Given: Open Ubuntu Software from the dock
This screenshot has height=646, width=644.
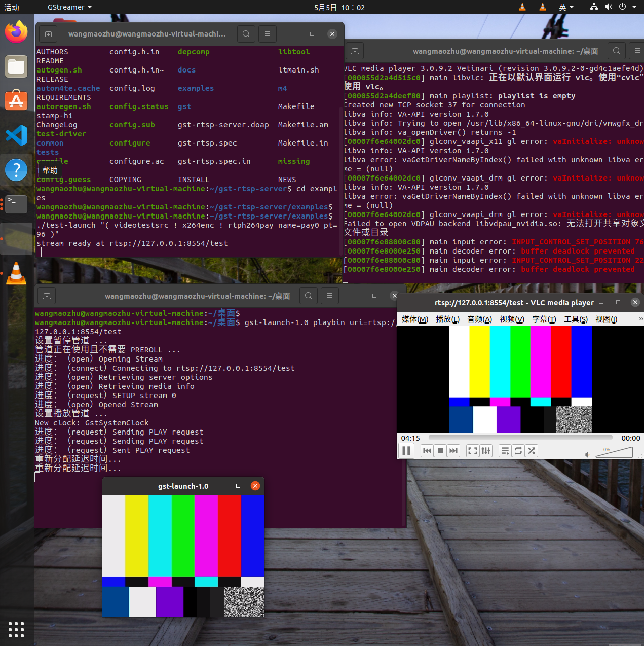Looking at the screenshot, I should [x=16, y=100].
